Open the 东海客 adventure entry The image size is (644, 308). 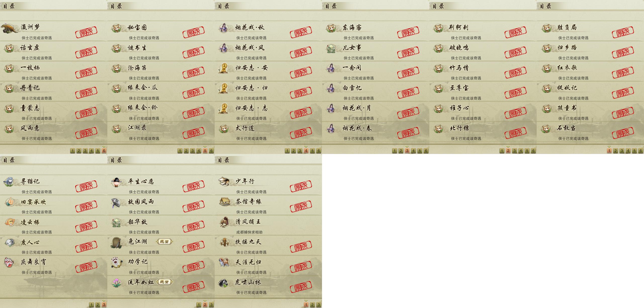[x=376, y=31]
